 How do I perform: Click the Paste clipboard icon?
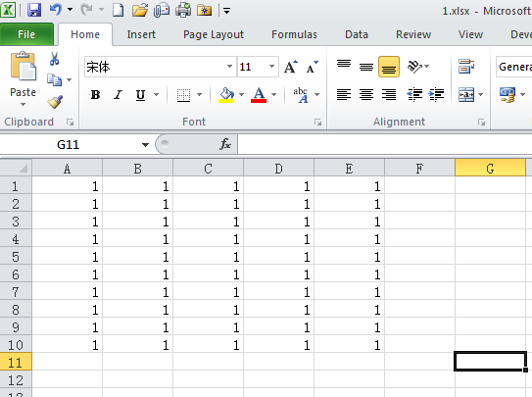[23, 67]
